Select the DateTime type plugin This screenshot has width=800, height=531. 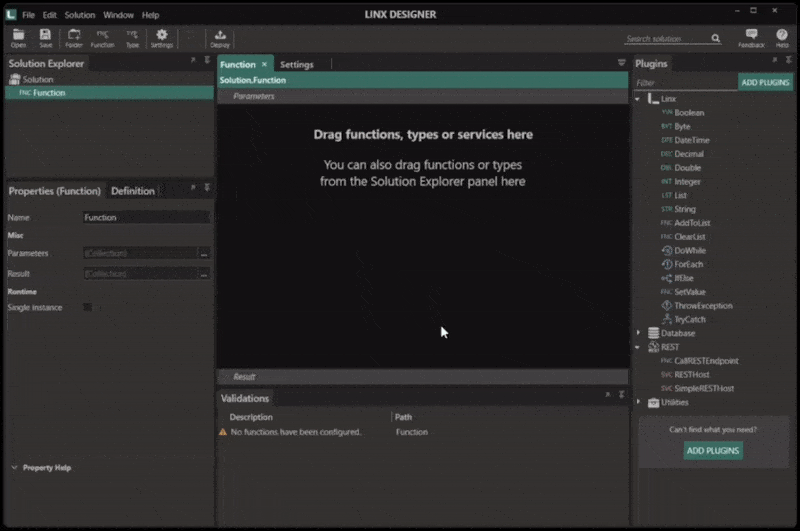coord(685,140)
